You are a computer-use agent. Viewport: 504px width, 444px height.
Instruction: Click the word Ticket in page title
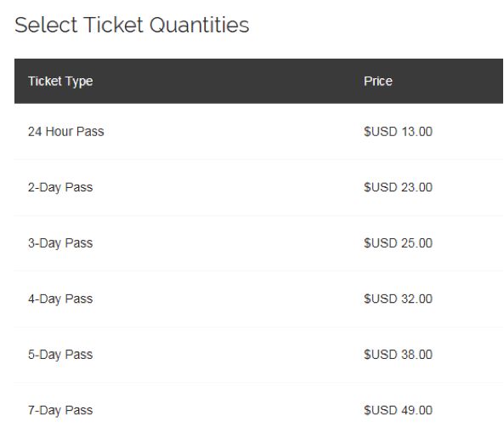(x=113, y=25)
